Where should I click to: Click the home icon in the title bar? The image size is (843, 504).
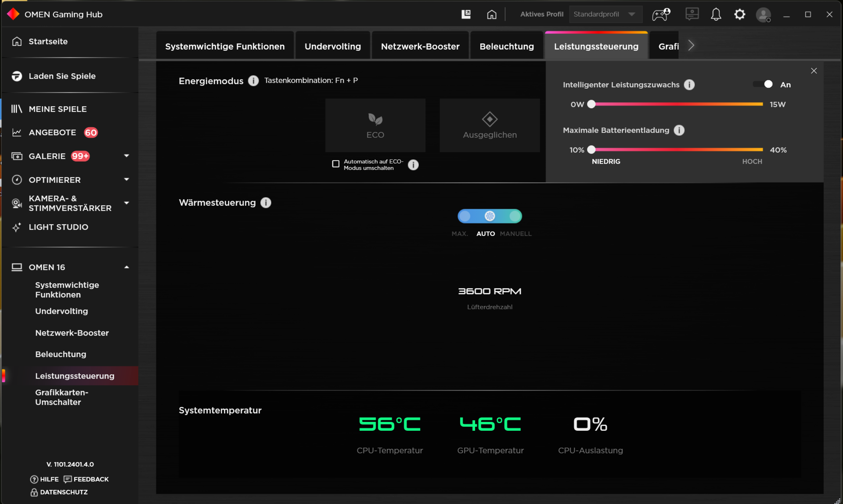pyautogui.click(x=492, y=14)
